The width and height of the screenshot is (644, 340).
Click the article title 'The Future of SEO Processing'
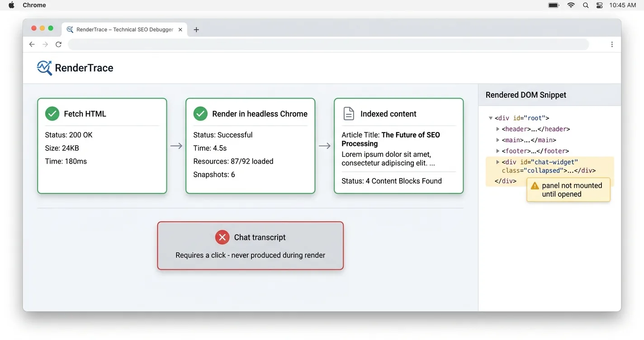point(391,139)
